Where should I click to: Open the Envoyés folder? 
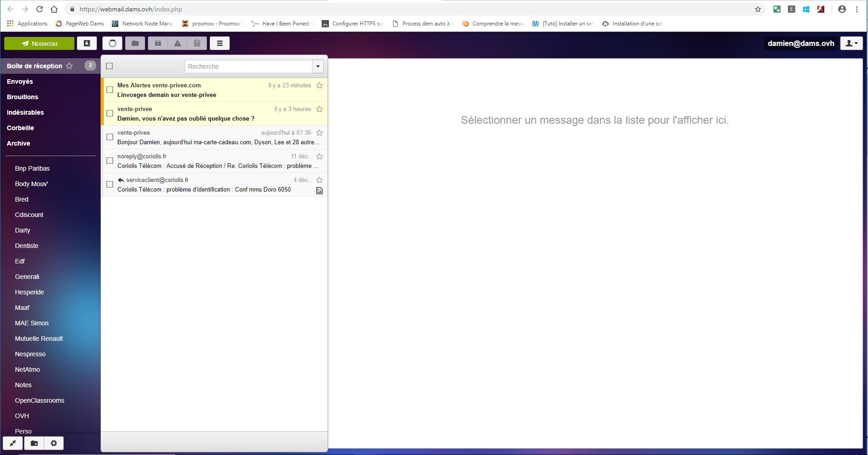tap(20, 81)
